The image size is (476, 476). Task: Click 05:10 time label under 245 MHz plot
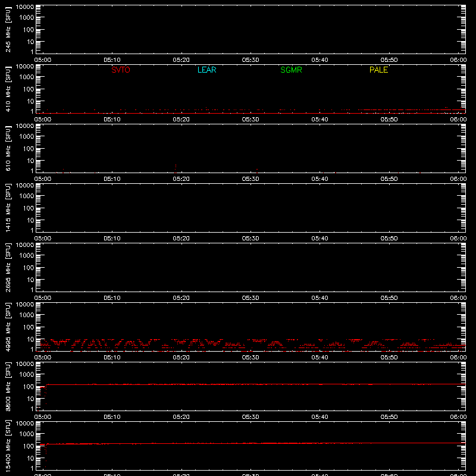(112, 60)
